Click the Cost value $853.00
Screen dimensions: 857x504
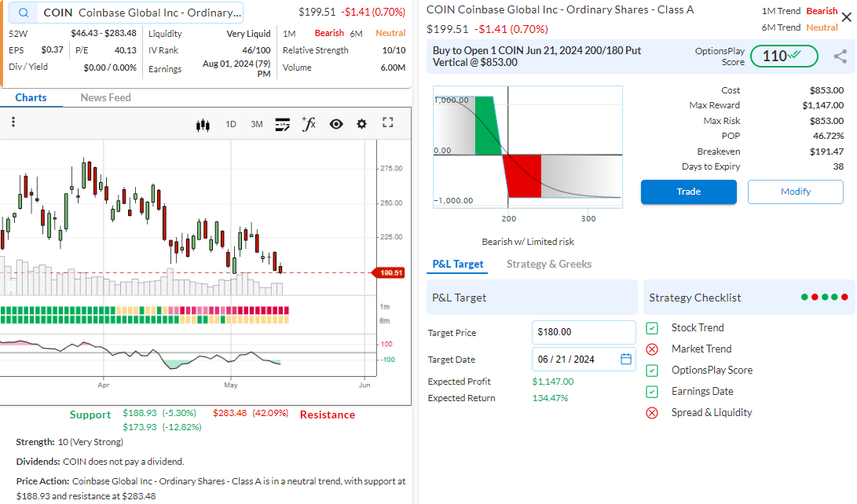[x=826, y=90]
